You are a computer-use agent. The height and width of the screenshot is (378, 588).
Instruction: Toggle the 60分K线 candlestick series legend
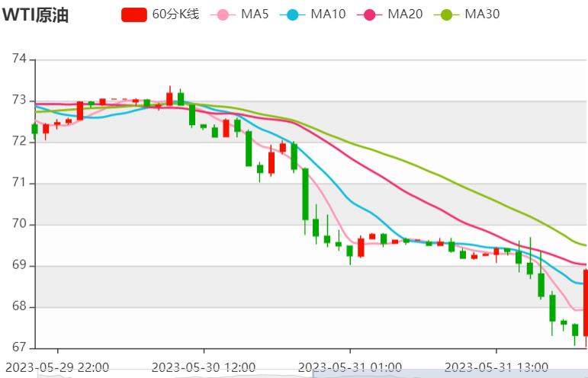(x=160, y=14)
